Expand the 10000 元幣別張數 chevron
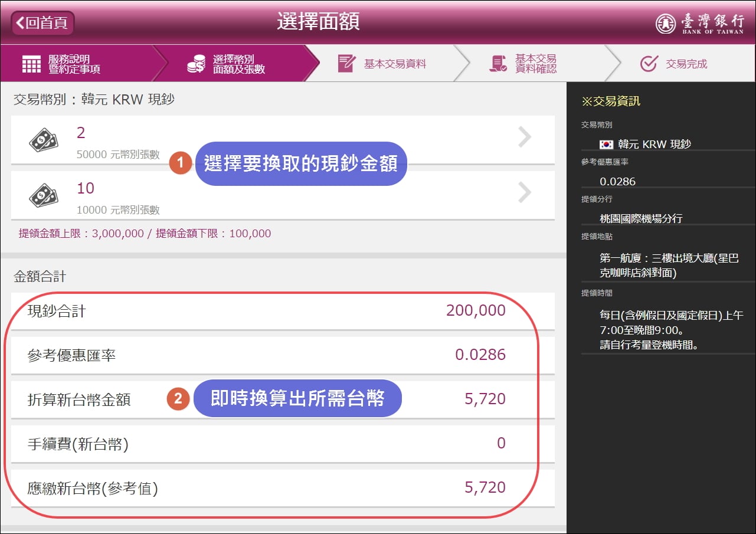The width and height of the screenshot is (756, 534). coord(525,192)
